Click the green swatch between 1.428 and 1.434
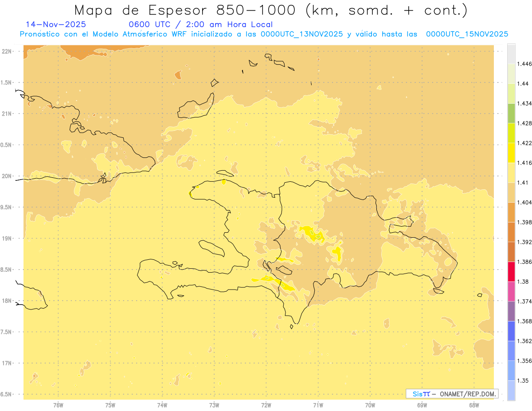532x411 pixels. pos(511,113)
